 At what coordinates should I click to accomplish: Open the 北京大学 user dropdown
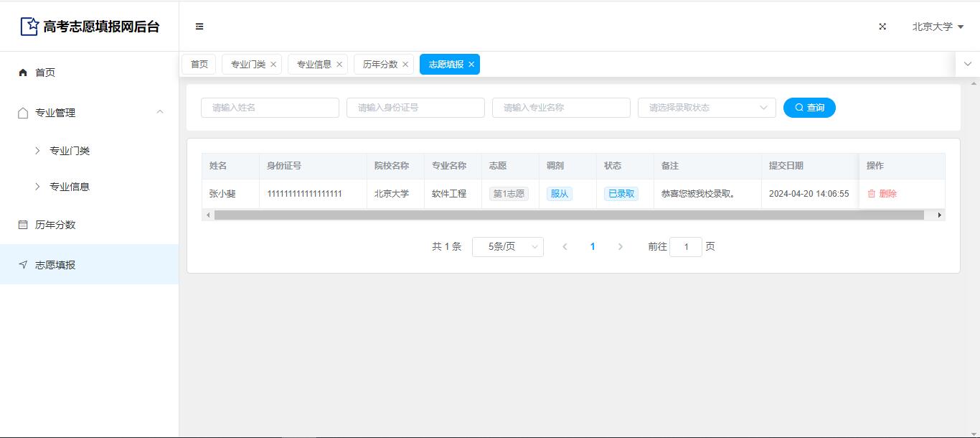point(937,27)
